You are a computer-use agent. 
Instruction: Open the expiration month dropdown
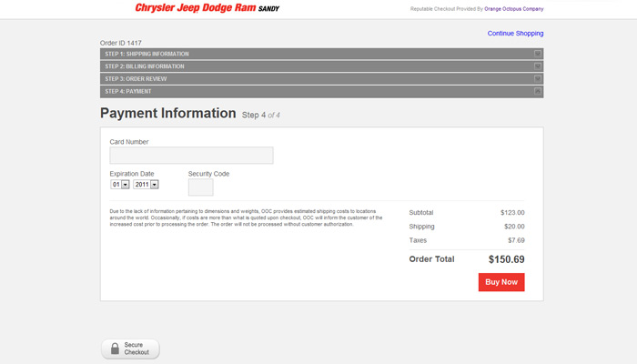tap(120, 185)
